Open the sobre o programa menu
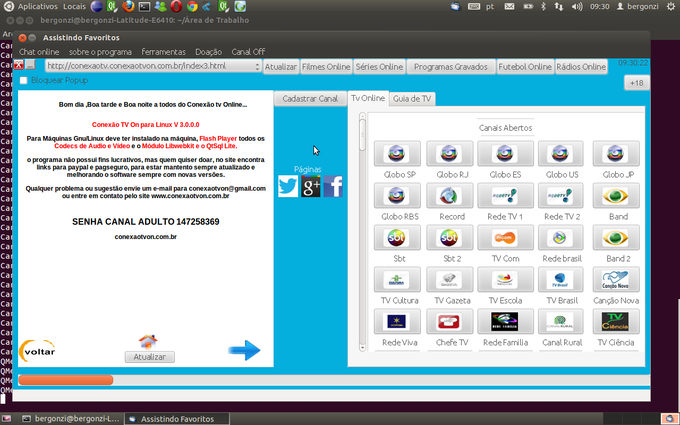The width and height of the screenshot is (680, 425). [x=100, y=52]
